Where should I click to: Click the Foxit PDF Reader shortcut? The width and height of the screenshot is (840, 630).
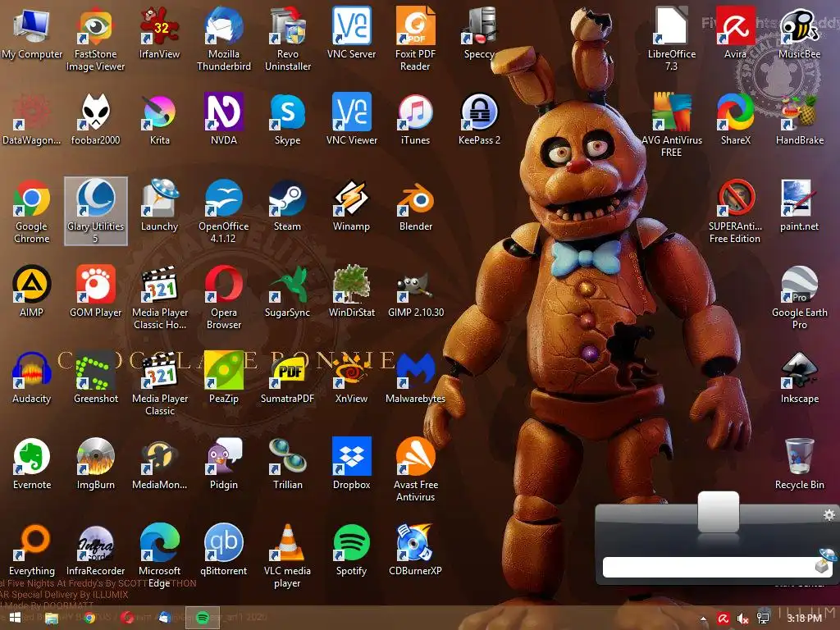(x=415, y=39)
